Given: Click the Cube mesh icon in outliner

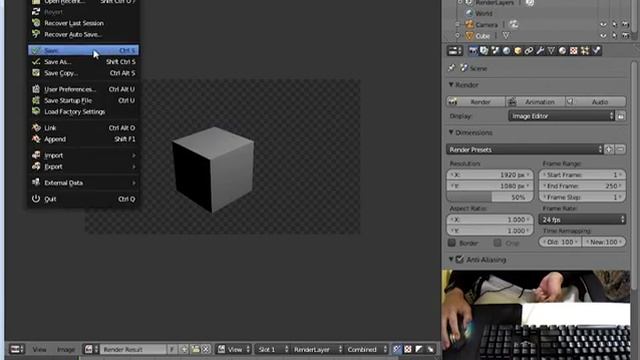Looking at the screenshot, I should point(470,36).
